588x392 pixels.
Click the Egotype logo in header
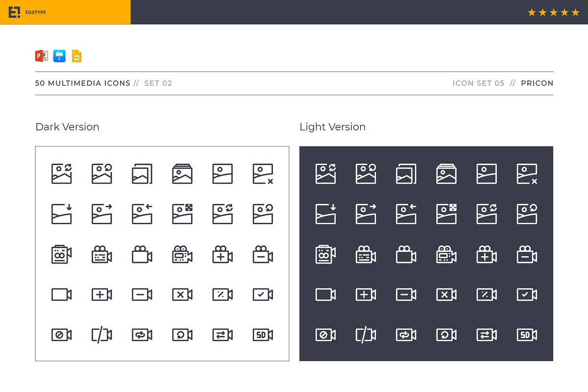pyautogui.click(x=28, y=12)
